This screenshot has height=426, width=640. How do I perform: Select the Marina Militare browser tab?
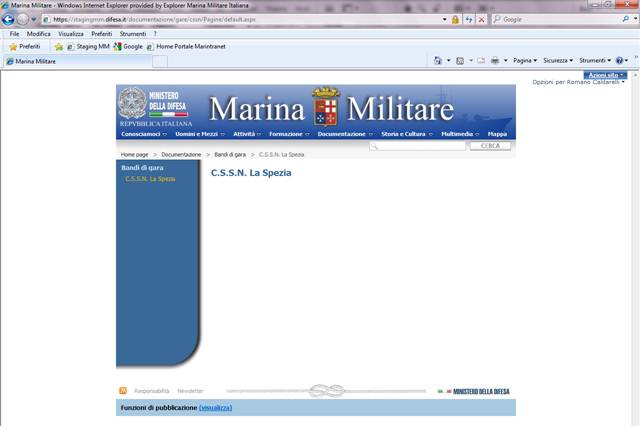[78, 61]
